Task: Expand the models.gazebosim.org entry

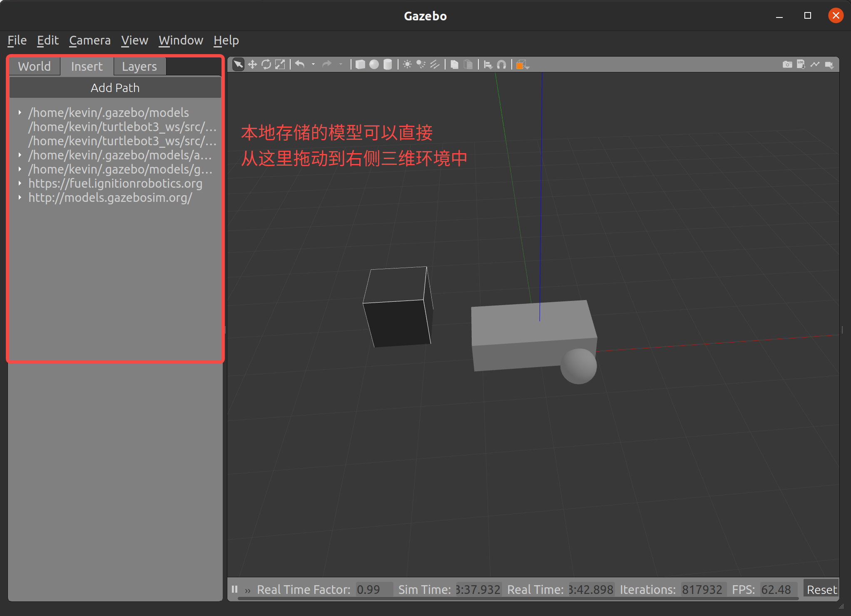Action: coord(20,197)
